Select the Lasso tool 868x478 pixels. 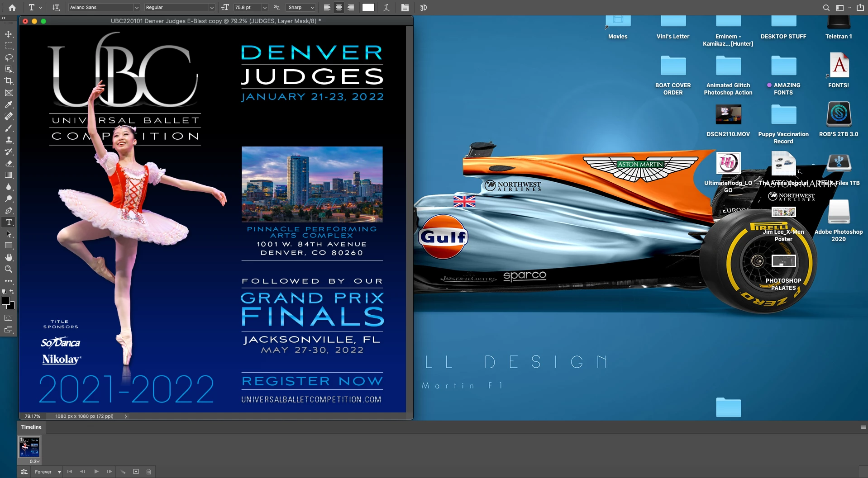tap(9, 57)
